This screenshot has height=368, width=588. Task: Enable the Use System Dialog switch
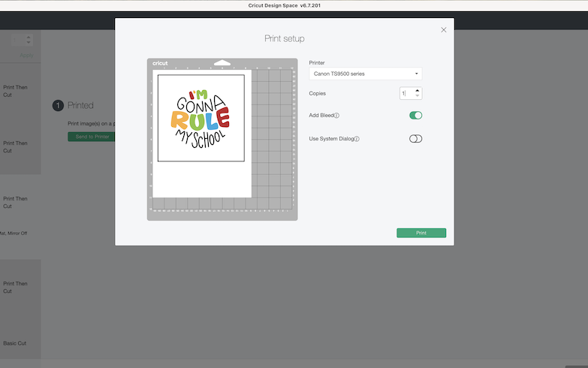[415, 139]
